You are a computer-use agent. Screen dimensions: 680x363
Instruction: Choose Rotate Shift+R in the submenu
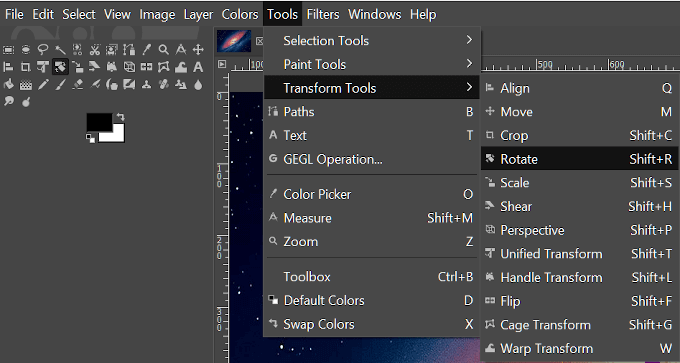click(x=579, y=159)
